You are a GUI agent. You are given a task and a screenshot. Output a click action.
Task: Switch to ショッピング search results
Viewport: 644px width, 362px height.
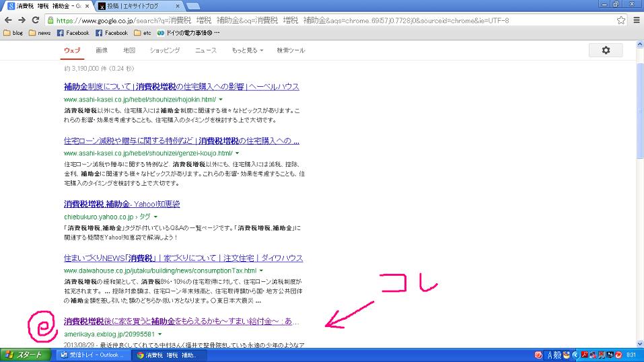(165, 50)
